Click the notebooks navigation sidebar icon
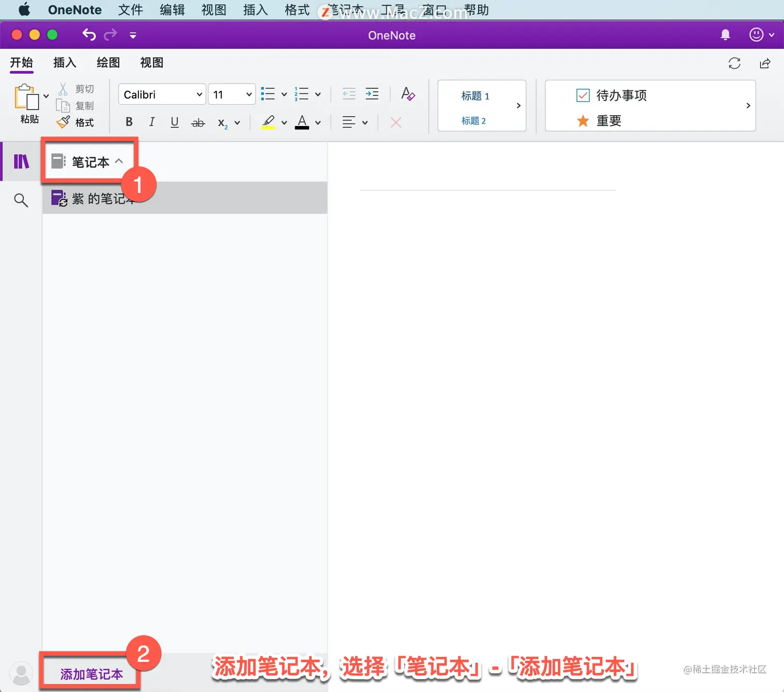784x692 pixels. coord(21,162)
